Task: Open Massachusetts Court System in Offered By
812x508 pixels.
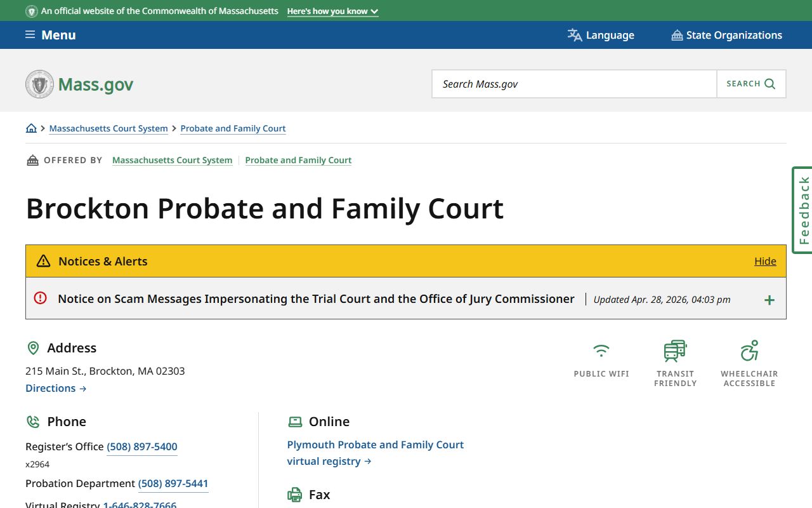Action: (172, 160)
